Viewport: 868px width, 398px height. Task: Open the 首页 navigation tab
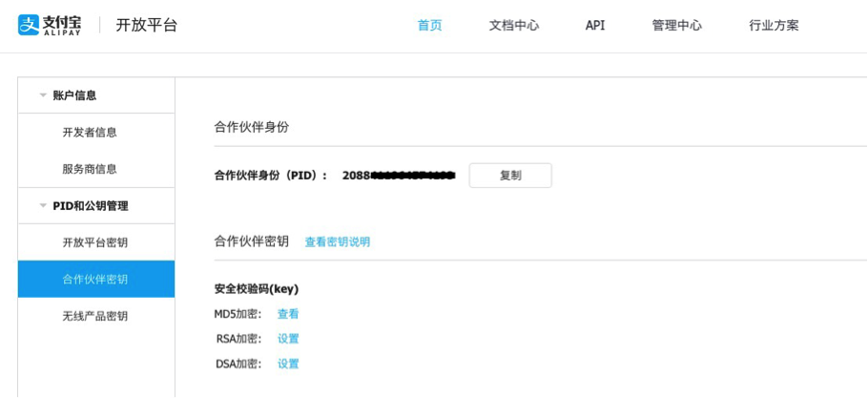coord(430,26)
